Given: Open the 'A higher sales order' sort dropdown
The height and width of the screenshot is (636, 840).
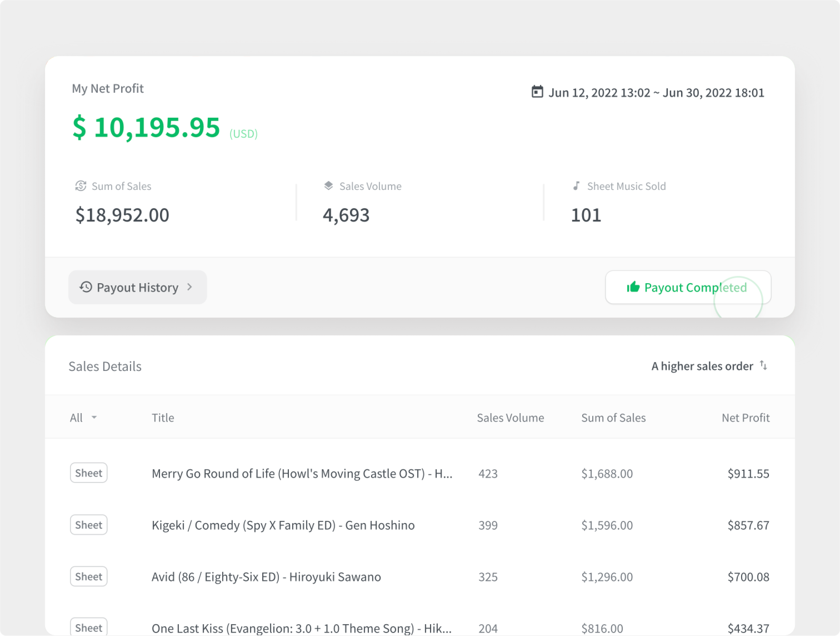Looking at the screenshot, I should tap(702, 366).
